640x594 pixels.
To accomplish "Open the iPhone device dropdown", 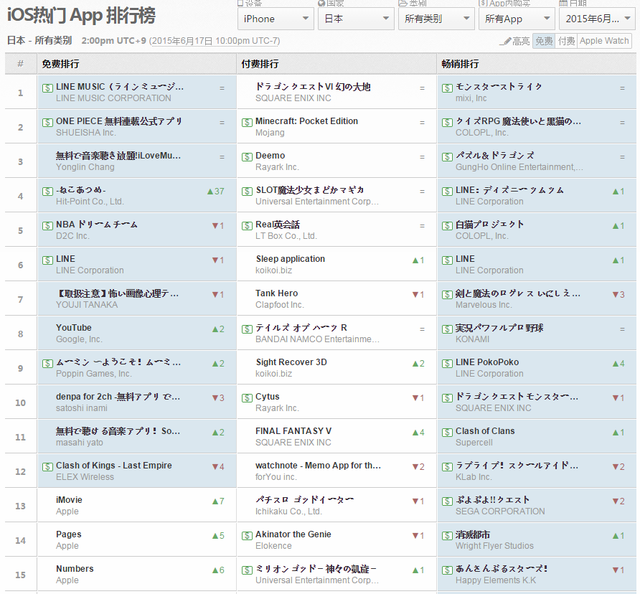I will tap(273, 19).
